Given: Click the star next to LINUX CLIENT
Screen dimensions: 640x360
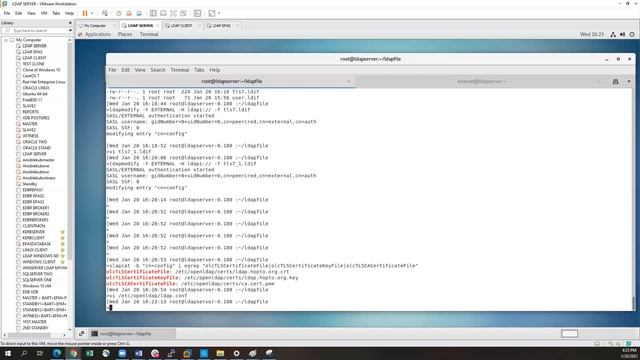Looking at the screenshot, I should [62, 250].
